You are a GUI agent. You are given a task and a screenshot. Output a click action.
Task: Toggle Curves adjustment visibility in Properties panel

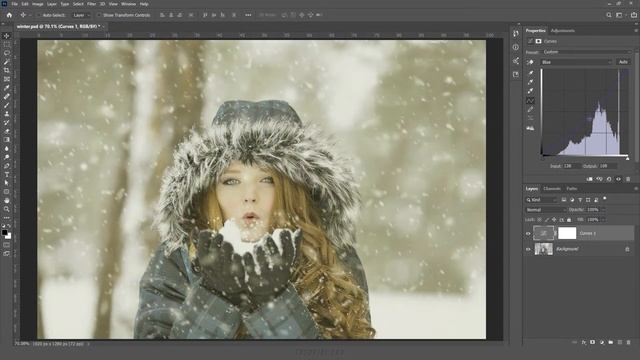click(619, 179)
